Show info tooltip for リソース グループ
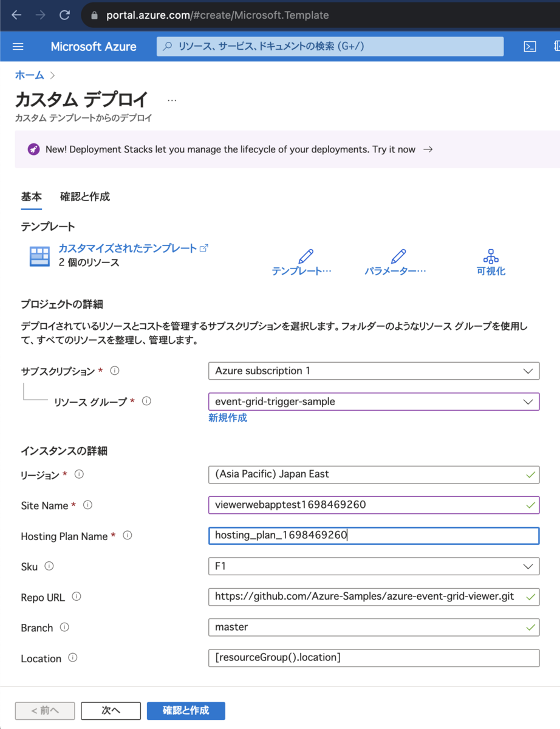 tap(146, 401)
